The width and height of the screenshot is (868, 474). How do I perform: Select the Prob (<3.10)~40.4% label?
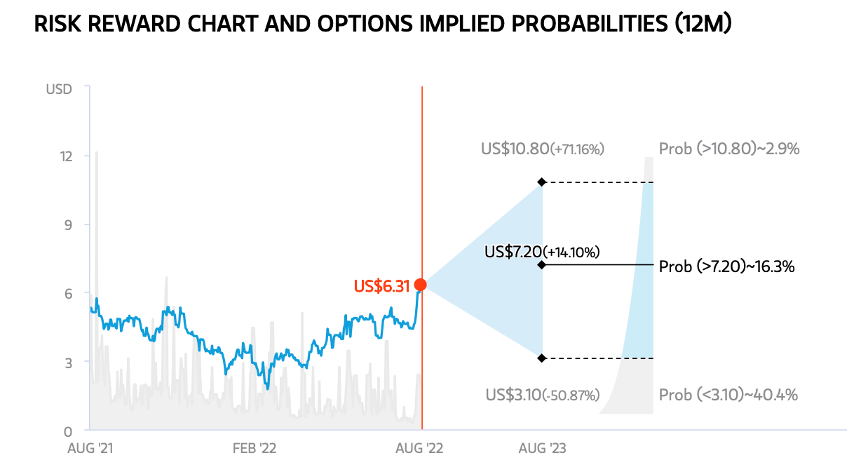728,395
